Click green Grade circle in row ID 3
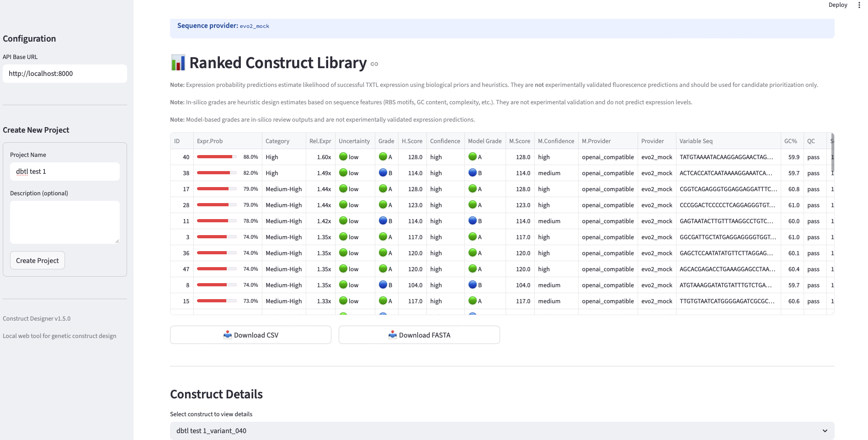Viewport: 868px width, 440px height. (383, 237)
